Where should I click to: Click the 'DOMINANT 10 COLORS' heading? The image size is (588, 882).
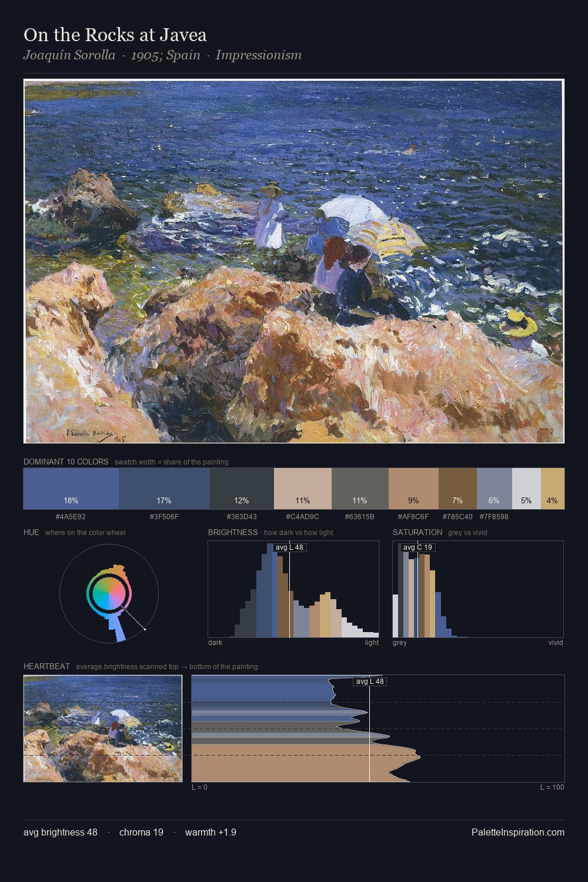(x=66, y=462)
